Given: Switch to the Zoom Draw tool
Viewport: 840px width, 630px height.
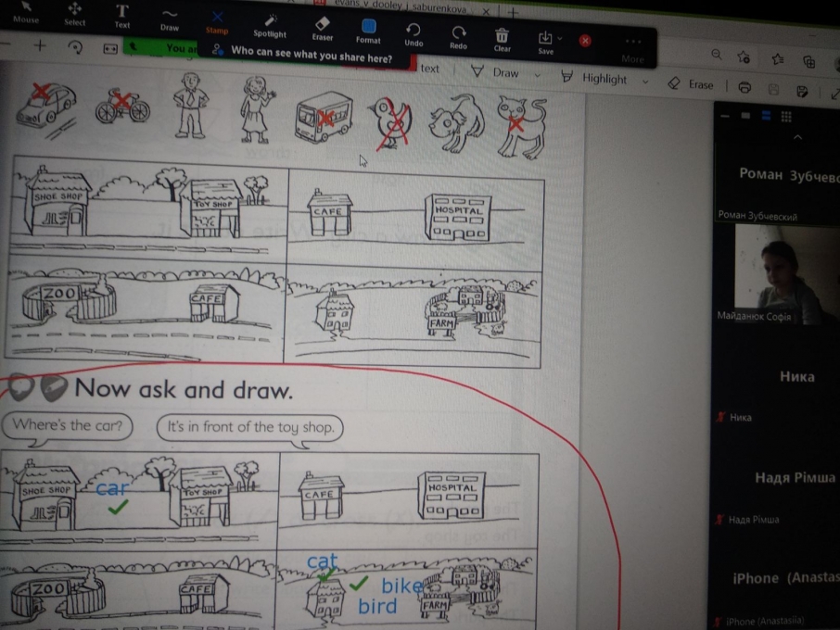Looking at the screenshot, I should [170, 19].
